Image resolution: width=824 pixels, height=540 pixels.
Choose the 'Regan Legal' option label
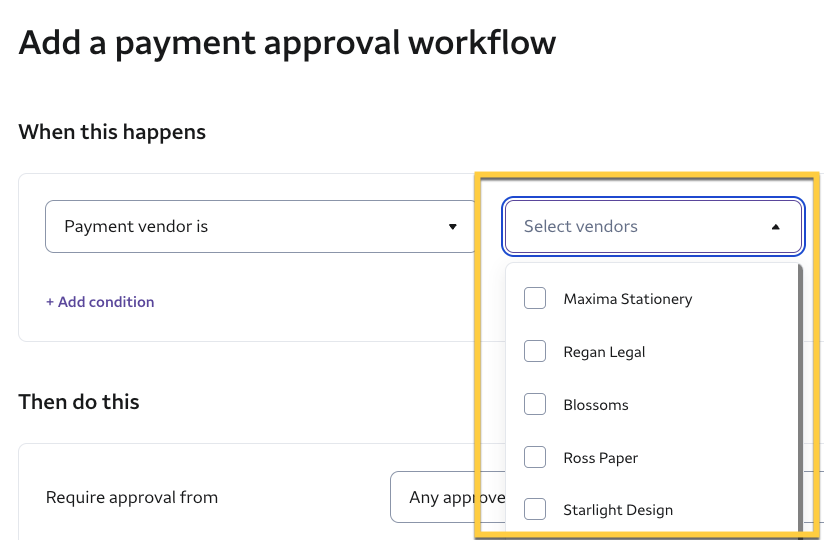pyautogui.click(x=604, y=352)
